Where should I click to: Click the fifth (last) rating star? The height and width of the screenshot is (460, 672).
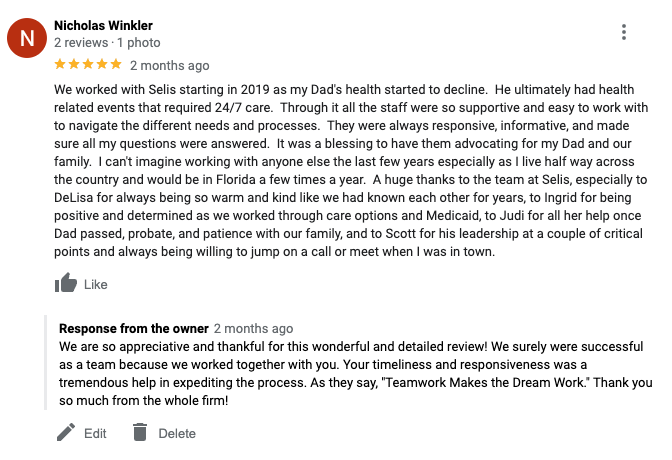pyautogui.click(x=116, y=64)
